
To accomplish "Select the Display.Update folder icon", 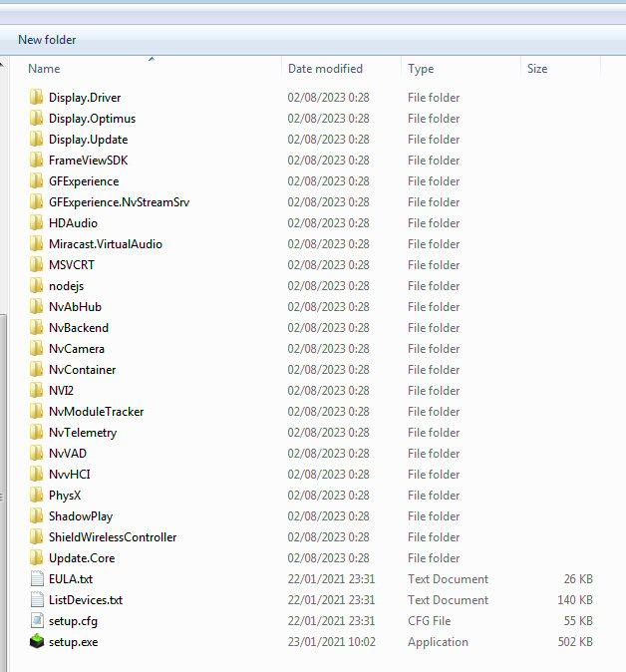I will point(37,140).
